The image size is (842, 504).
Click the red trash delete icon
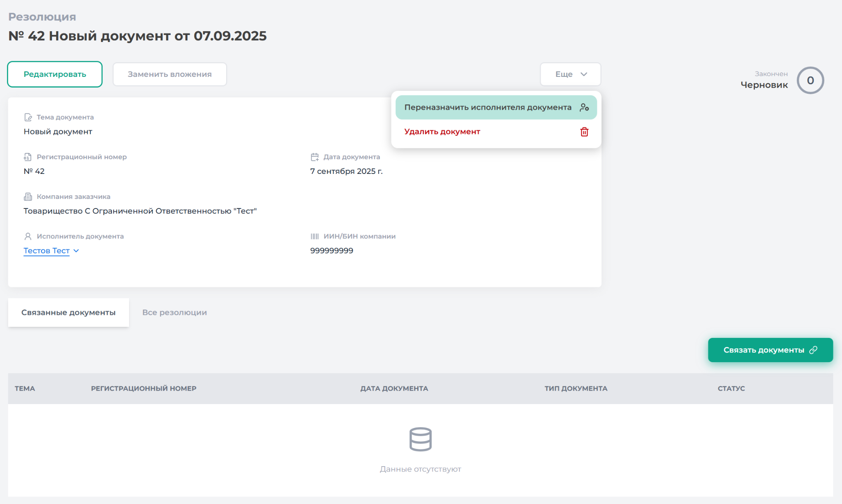(x=584, y=132)
